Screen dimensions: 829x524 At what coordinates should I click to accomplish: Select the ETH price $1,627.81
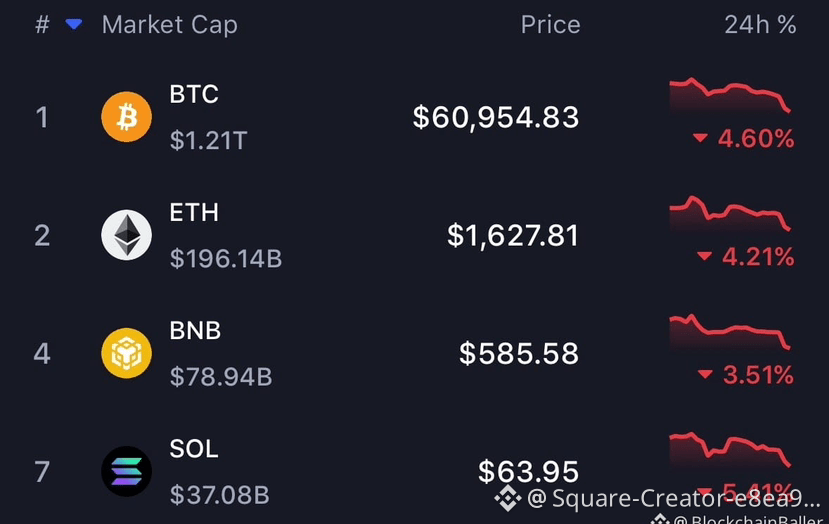[x=513, y=235]
